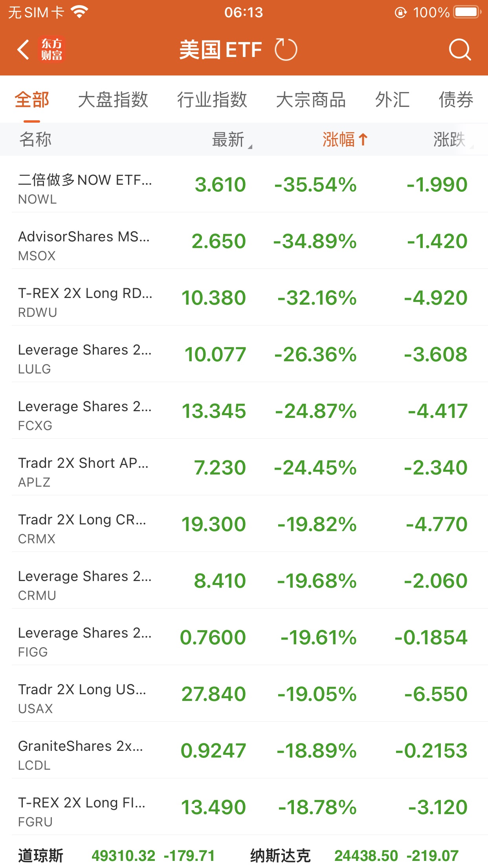The width and height of the screenshot is (488, 868).
Task: Toggle 涨幅 column sort order
Action: pyautogui.click(x=339, y=140)
